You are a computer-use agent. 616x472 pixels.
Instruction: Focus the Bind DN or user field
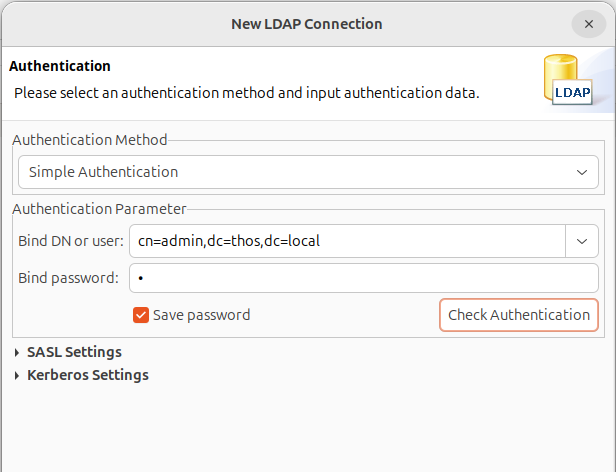[347, 241]
